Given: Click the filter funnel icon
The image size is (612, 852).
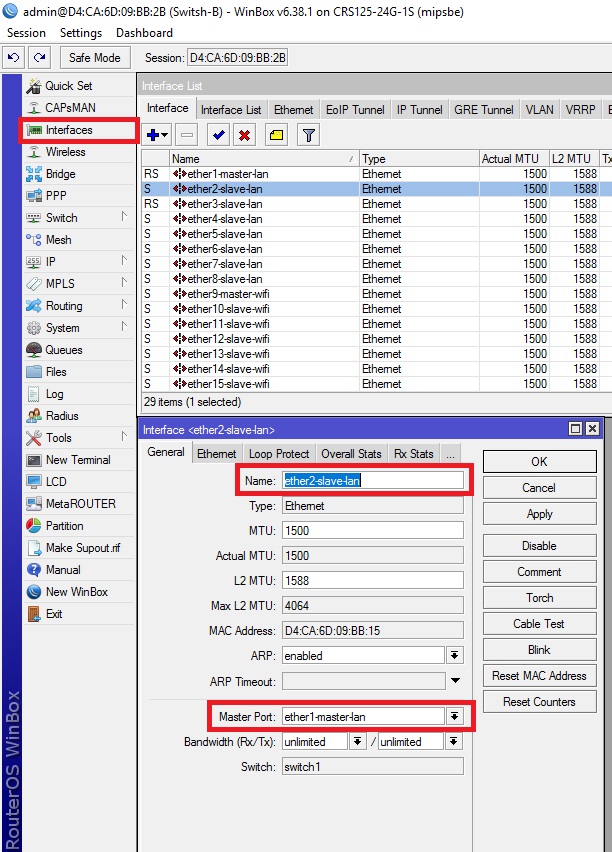Looking at the screenshot, I should click(309, 135).
